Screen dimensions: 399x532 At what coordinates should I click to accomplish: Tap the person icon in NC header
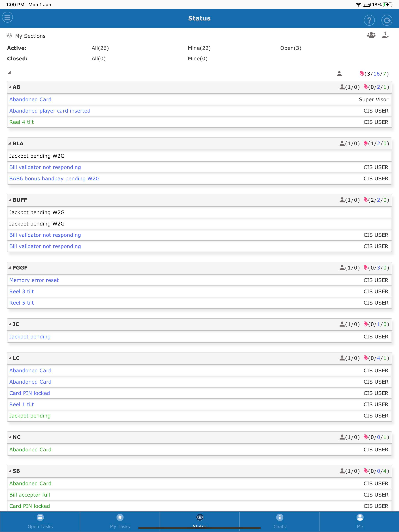[342, 437]
